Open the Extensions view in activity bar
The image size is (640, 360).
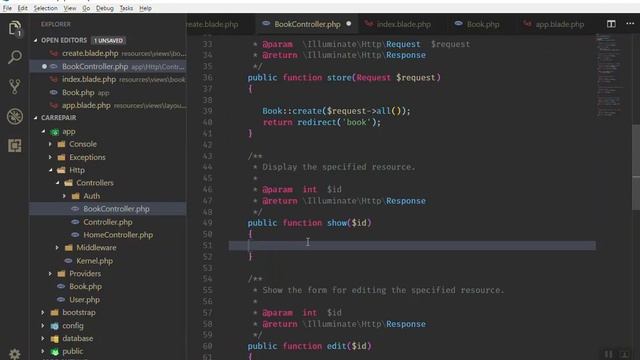point(15,146)
